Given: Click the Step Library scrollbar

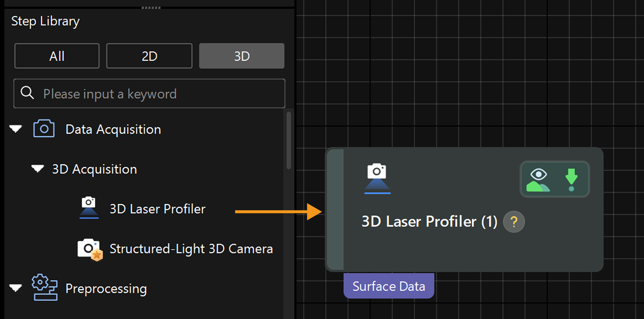Looking at the screenshot, I should pos(289,140).
